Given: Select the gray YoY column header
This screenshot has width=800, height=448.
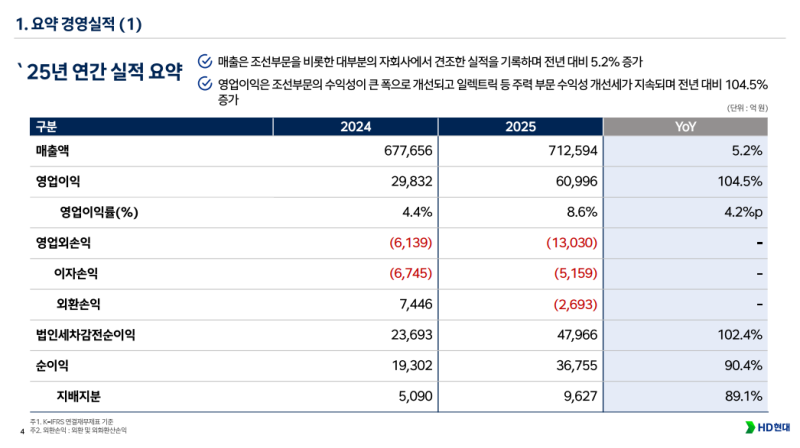Looking at the screenshot, I should click(687, 127).
